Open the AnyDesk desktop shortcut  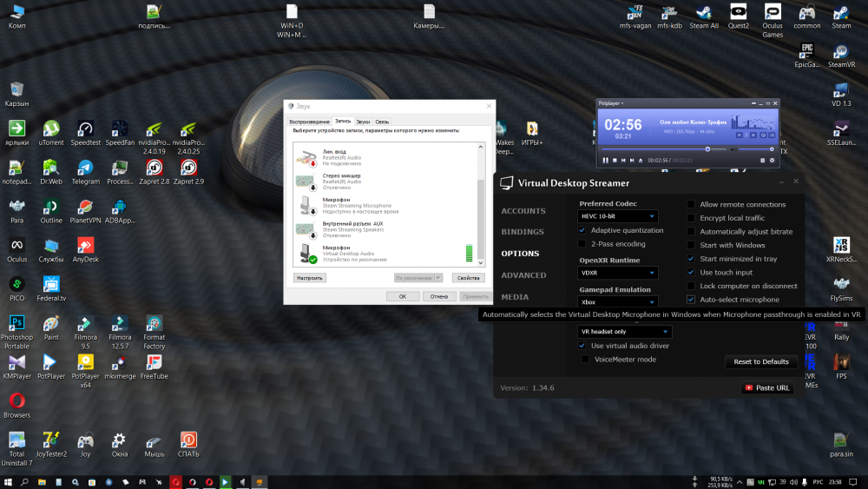(x=85, y=249)
